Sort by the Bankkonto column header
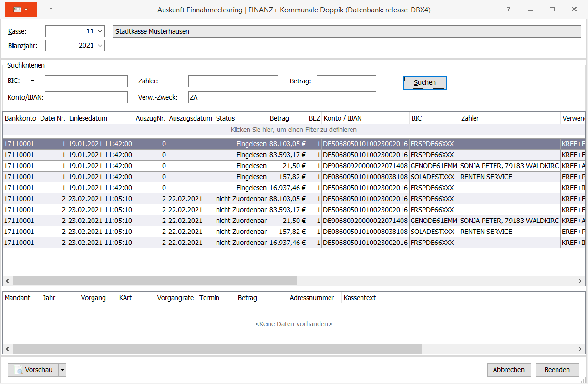The image size is (588, 384). click(21, 118)
